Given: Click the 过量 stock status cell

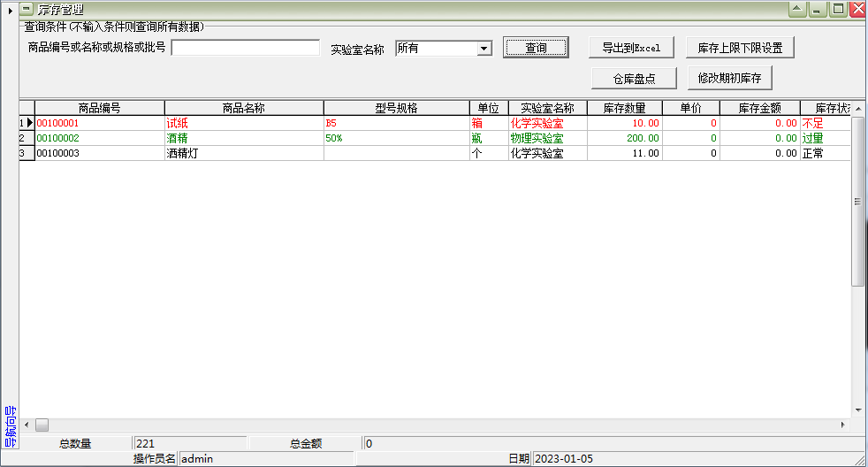Looking at the screenshot, I should pos(825,138).
